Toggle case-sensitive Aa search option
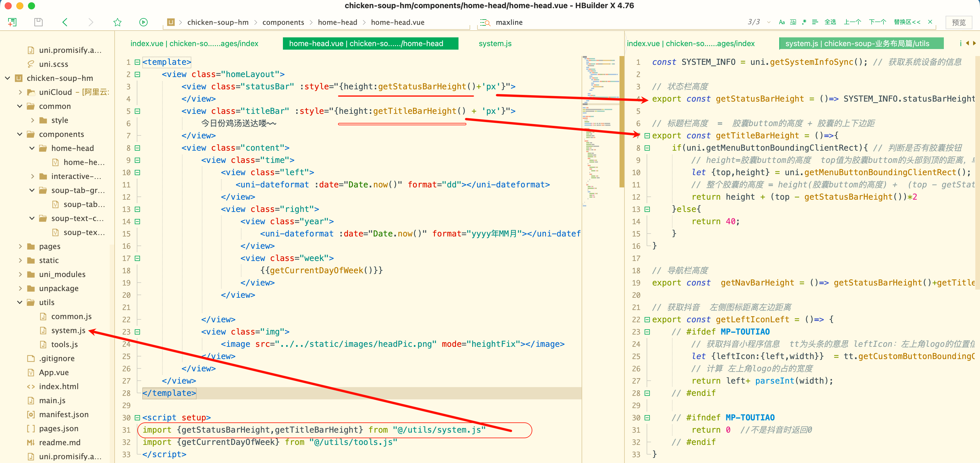Screen dimensions: 980x463 (x=782, y=22)
